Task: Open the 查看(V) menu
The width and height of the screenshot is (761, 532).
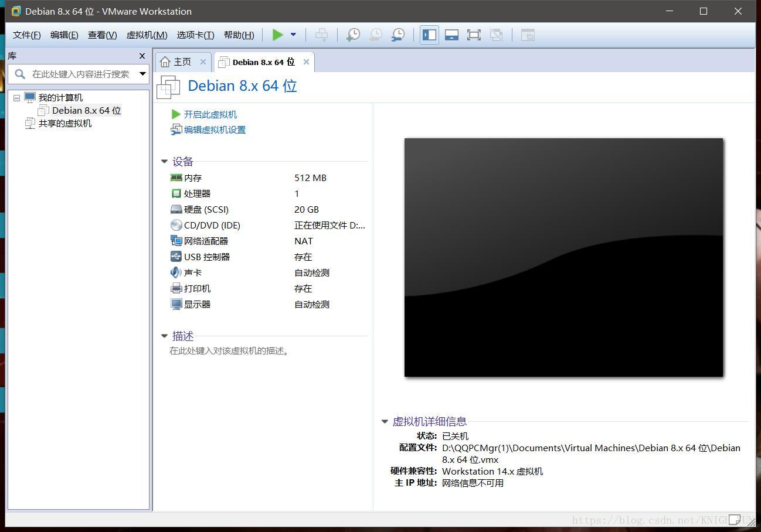Action: click(x=103, y=35)
